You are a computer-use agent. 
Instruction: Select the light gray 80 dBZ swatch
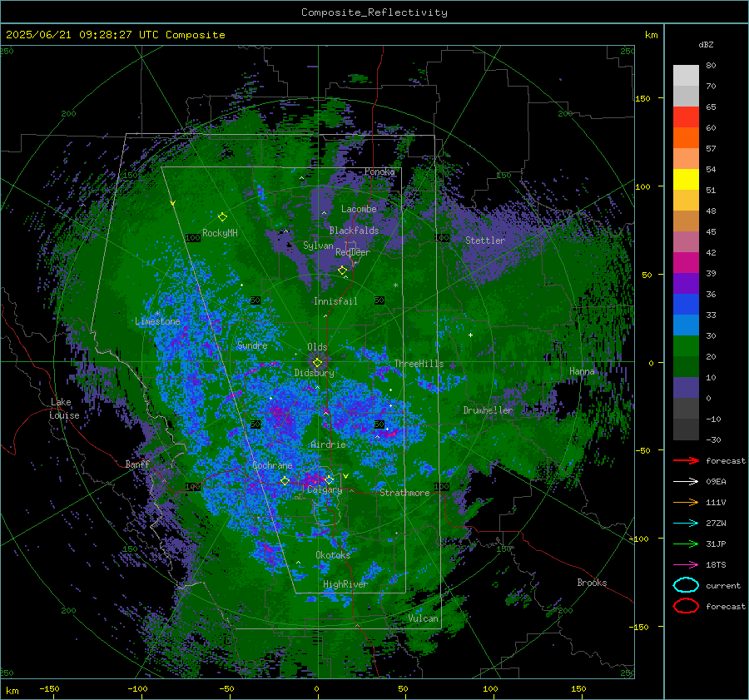686,76
